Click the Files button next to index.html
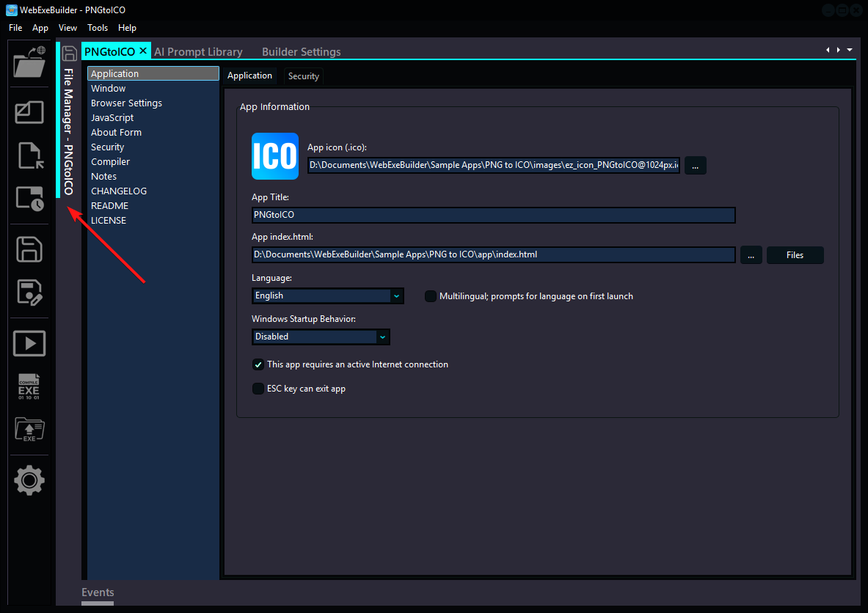 (x=795, y=254)
